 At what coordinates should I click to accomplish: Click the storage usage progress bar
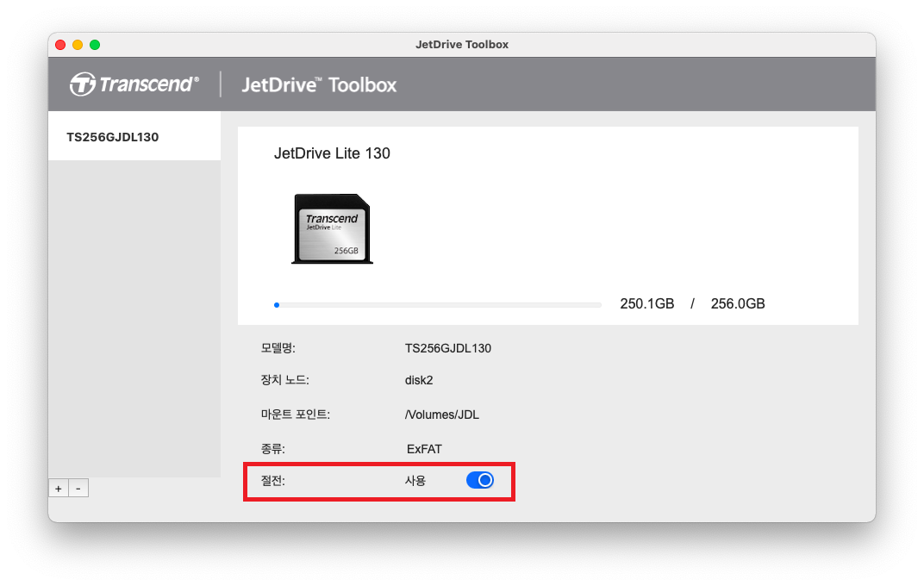437,305
